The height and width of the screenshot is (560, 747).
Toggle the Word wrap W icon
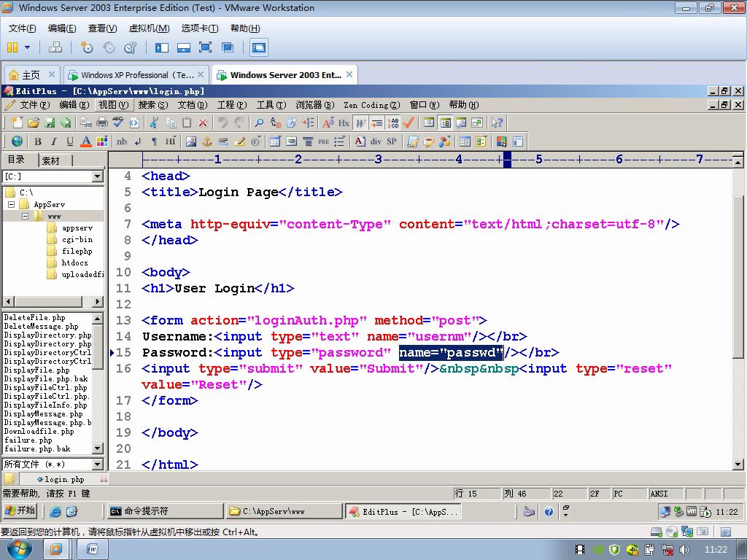click(x=360, y=122)
